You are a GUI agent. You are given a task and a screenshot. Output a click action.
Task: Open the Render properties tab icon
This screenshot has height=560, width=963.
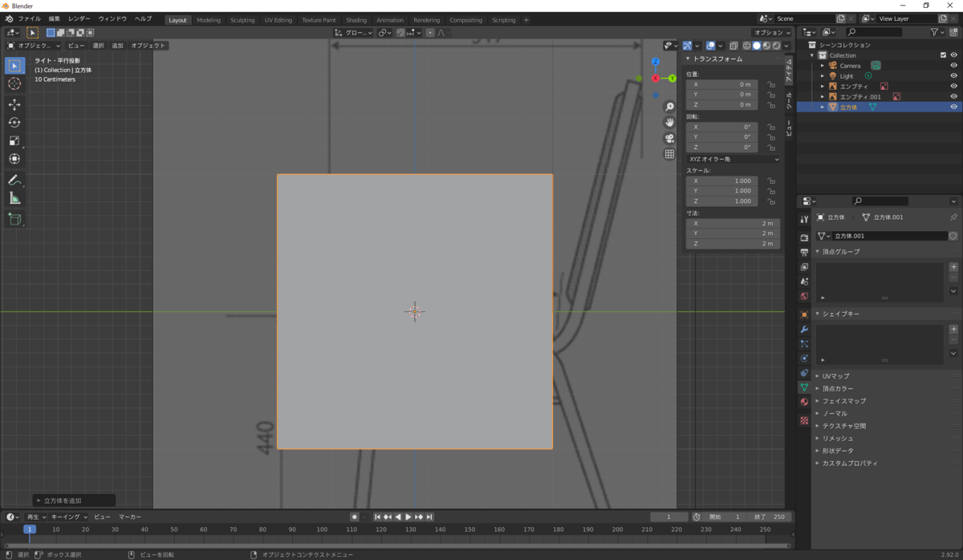point(804,237)
